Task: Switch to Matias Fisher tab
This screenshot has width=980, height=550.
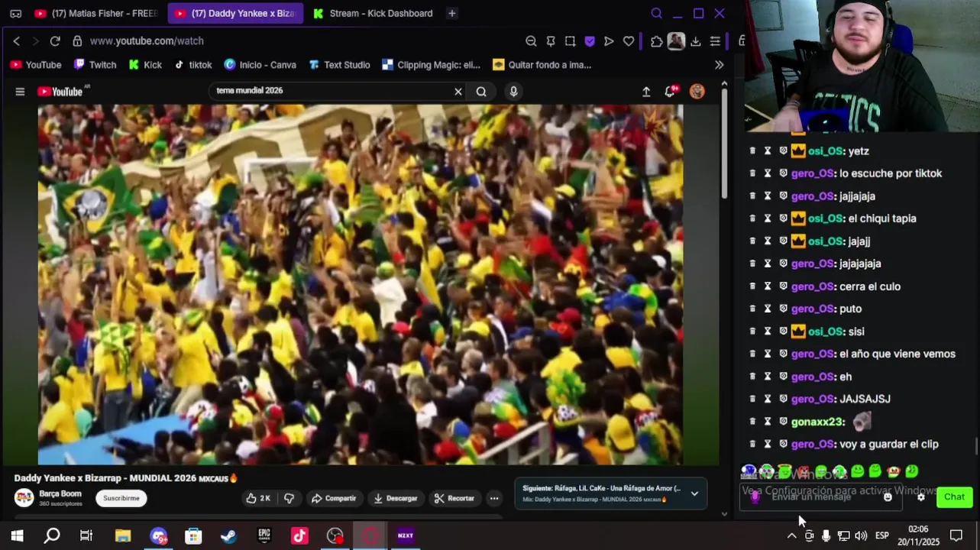Action: coord(95,13)
